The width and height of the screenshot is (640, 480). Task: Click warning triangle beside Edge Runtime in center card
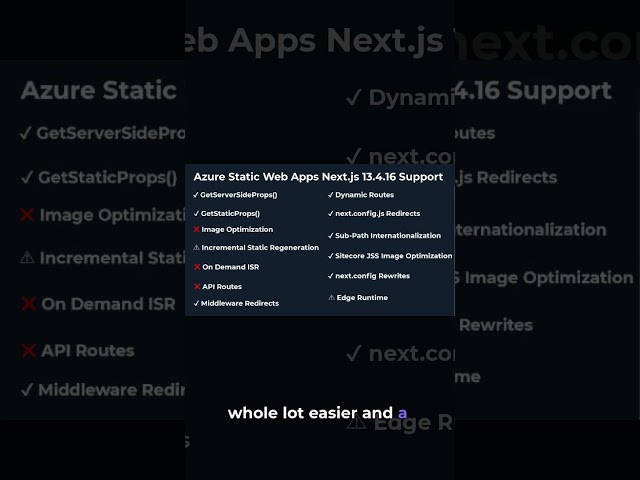pyautogui.click(x=331, y=298)
